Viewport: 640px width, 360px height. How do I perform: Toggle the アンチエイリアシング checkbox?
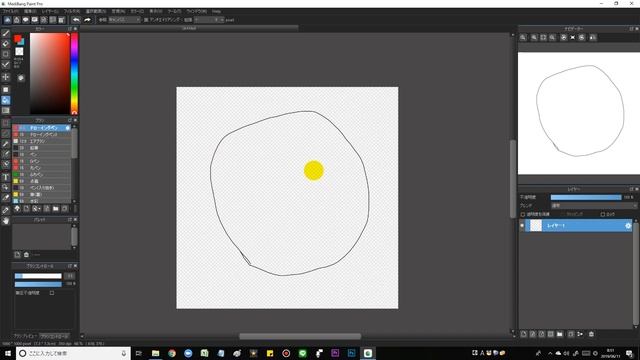tap(146, 20)
